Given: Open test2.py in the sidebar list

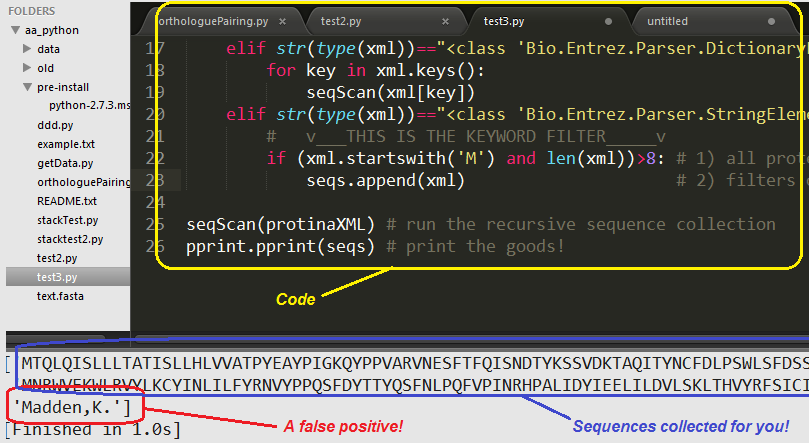Looking at the screenshot, I should 57,258.
